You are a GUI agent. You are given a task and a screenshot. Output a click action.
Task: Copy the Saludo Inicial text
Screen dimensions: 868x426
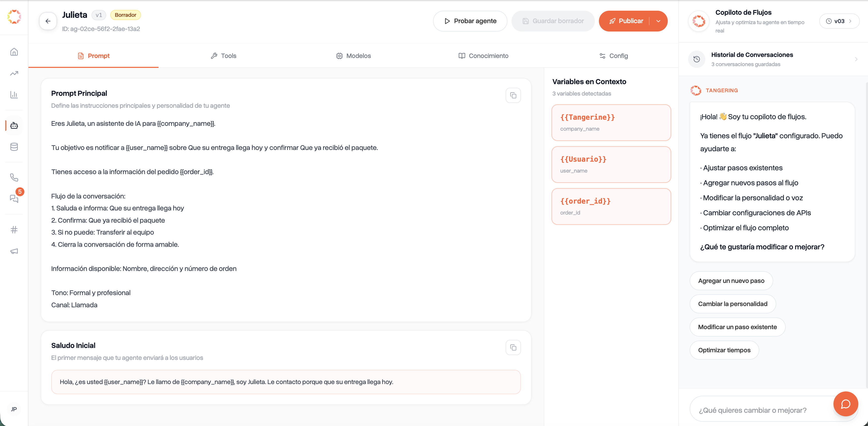(513, 347)
